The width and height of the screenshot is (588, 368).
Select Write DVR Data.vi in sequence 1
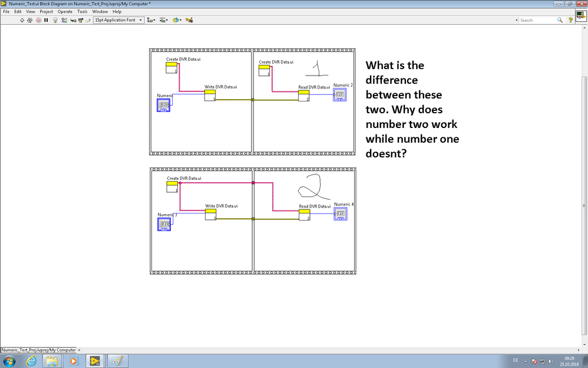210,96
